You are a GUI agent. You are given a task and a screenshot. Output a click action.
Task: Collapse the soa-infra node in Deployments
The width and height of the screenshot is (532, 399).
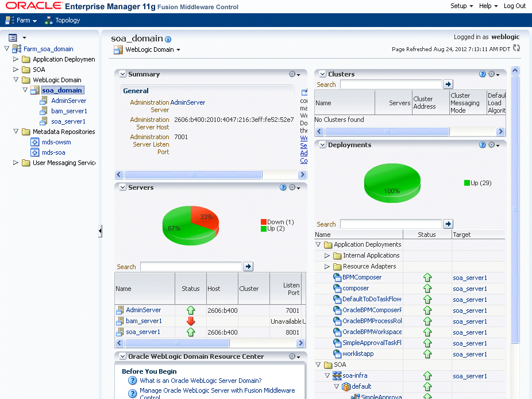pyautogui.click(x=327, y=375)
